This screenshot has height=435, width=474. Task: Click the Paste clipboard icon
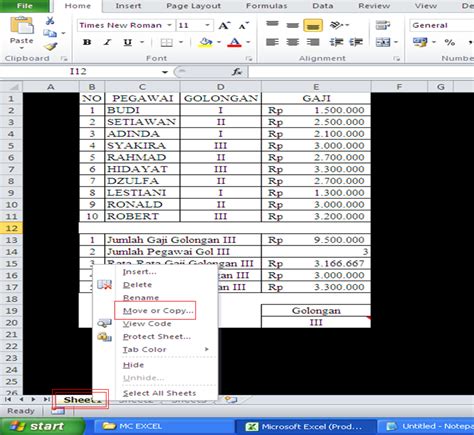[x=21, y=26]
